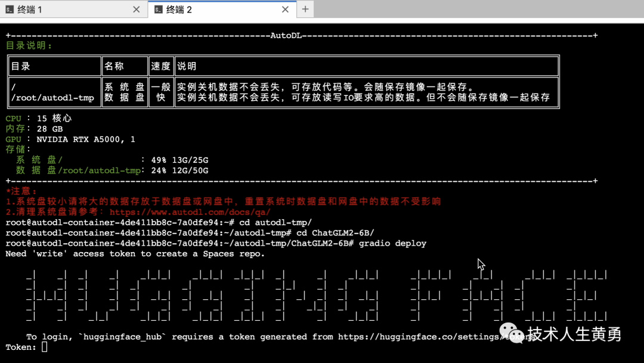Close the 终端 2 tab

coord(285,9)
